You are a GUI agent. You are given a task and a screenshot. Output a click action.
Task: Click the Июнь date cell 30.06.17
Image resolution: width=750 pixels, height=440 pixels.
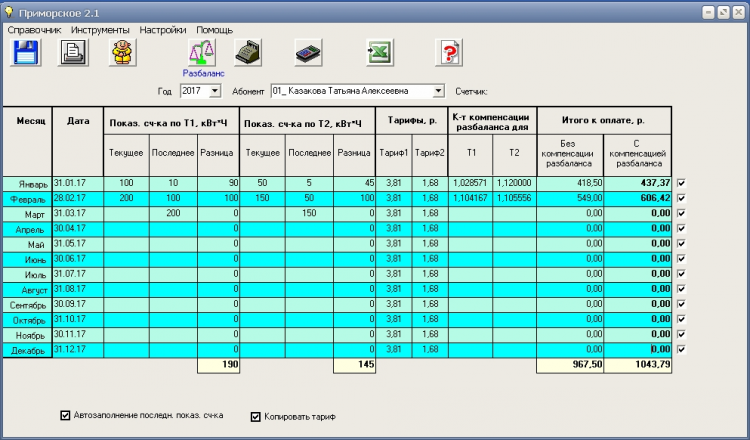(77, 259)
